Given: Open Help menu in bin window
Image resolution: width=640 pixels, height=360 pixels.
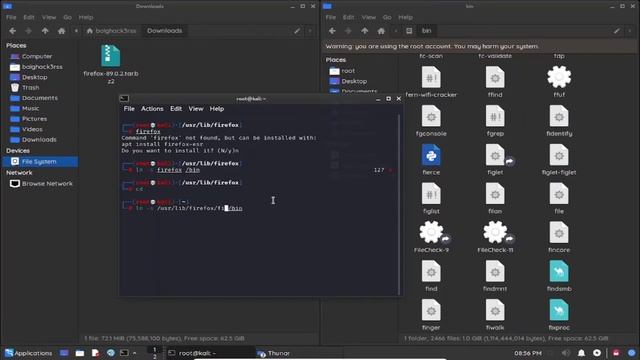Looking at the screenshot, I should pos(405,18).
